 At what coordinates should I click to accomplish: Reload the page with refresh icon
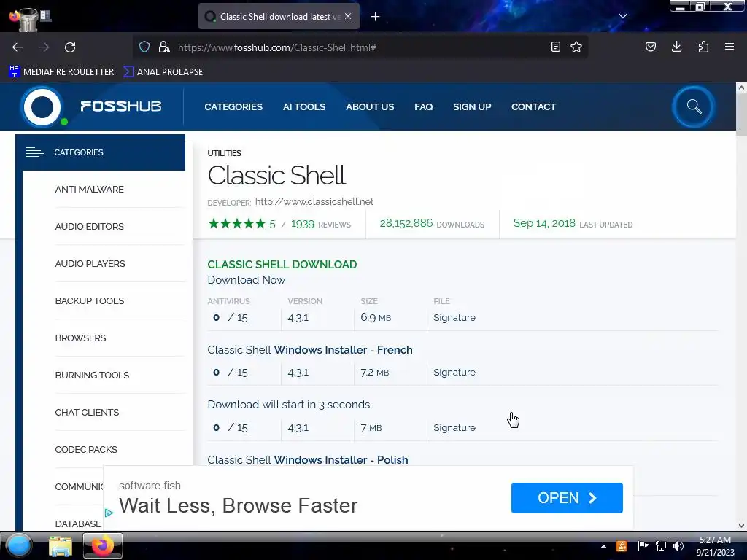tap(70, 47)
